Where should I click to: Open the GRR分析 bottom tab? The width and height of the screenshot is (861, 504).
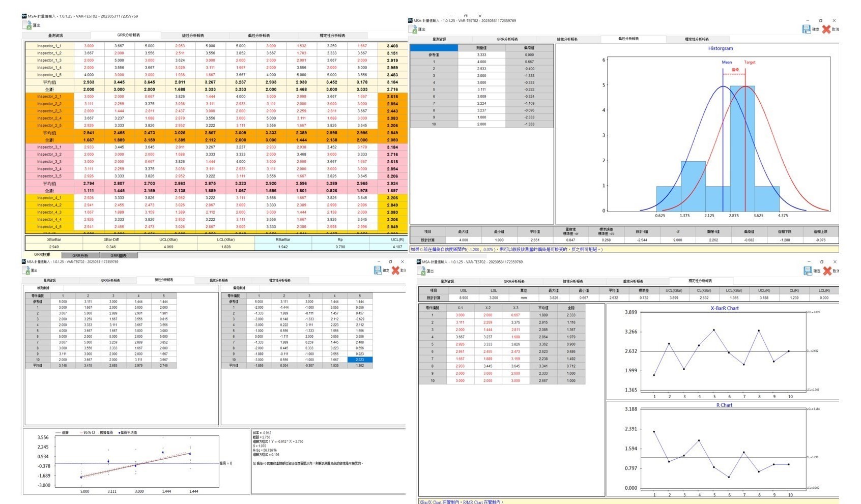tap(80, 256)
